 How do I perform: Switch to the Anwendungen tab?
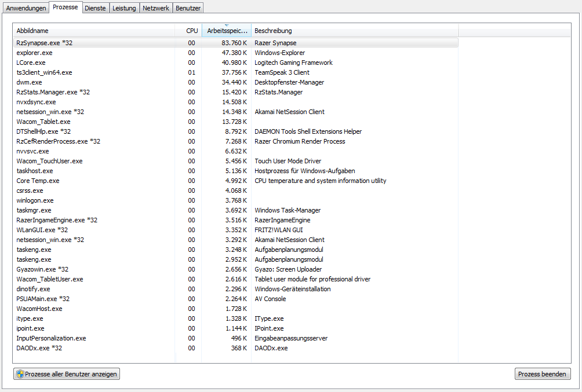pyautogui.click(x=26, y=8)
